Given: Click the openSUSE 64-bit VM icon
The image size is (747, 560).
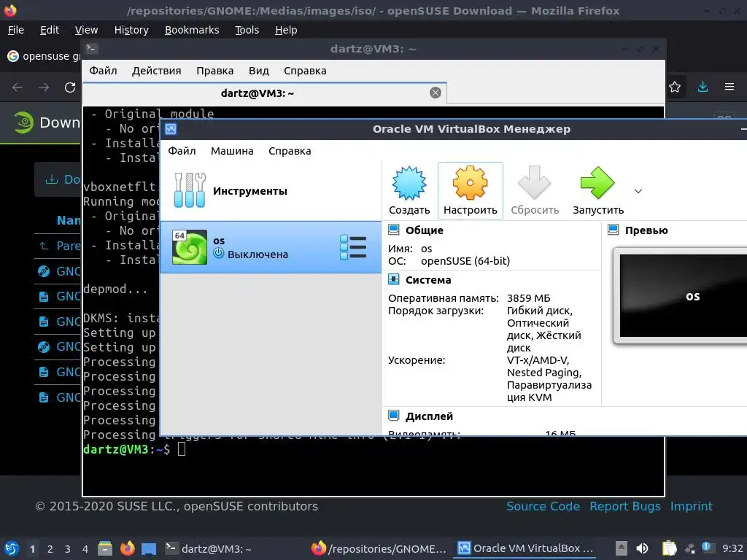Looking at the screenshot, I should (x=189, y=247).
